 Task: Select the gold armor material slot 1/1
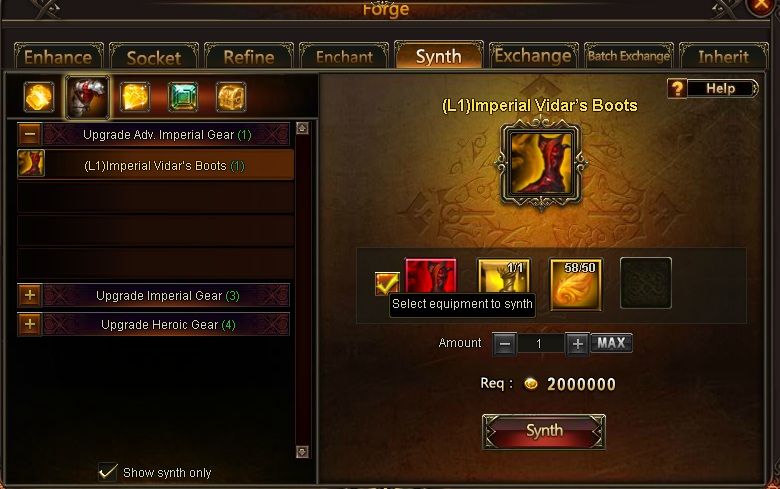(504, 277)
